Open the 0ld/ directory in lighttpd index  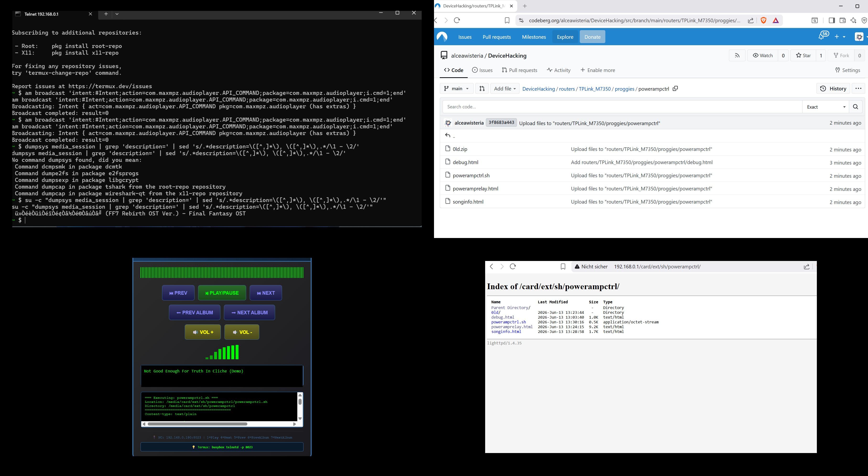point(496,313)
